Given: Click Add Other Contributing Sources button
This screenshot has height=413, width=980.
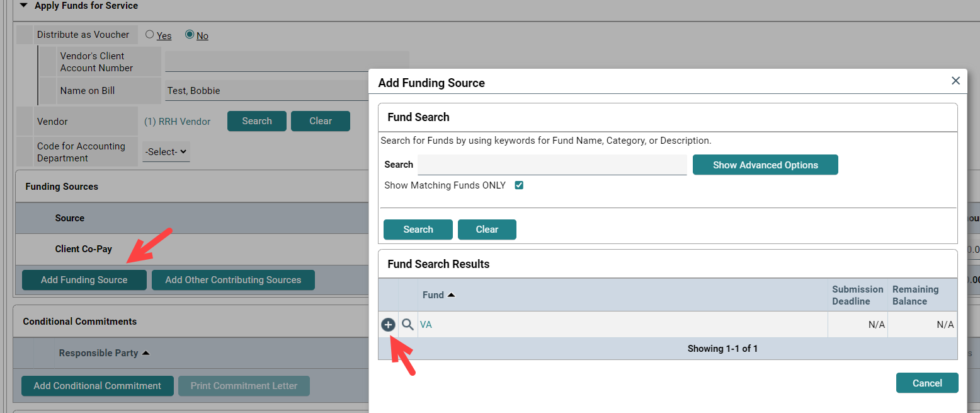Looking at the screenshot, I should [x=233, y=280].
